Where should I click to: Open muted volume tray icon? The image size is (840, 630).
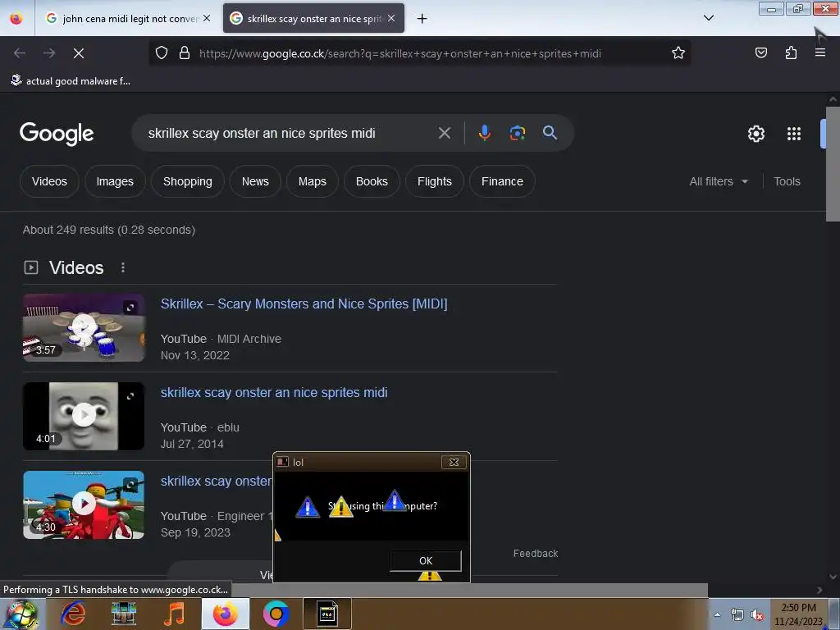tap(757, 615)
